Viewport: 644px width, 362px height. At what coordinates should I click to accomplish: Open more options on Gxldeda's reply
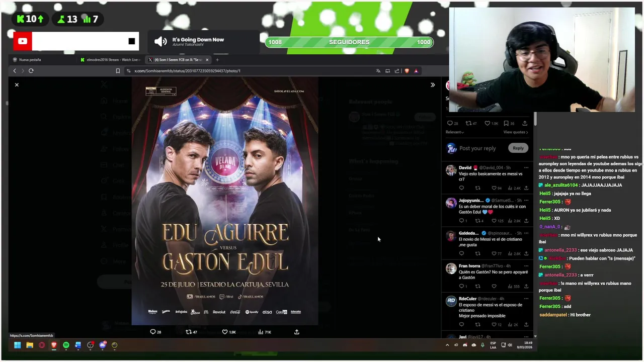coord(526,233)
